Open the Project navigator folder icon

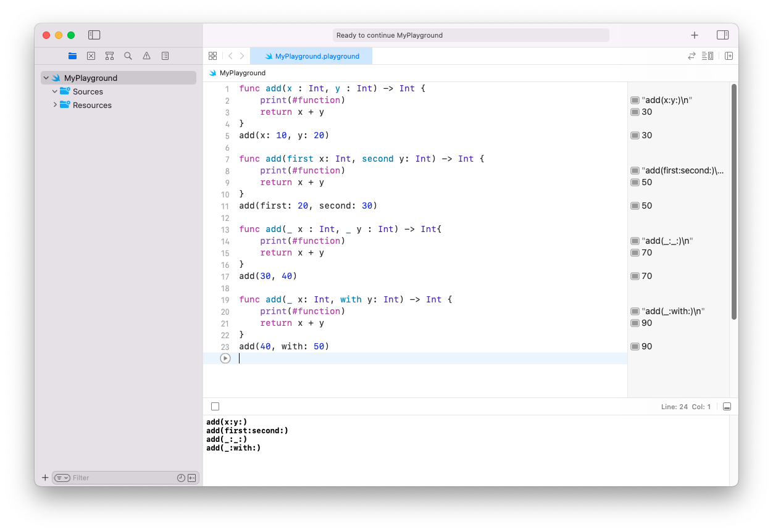tap(72, 56)
